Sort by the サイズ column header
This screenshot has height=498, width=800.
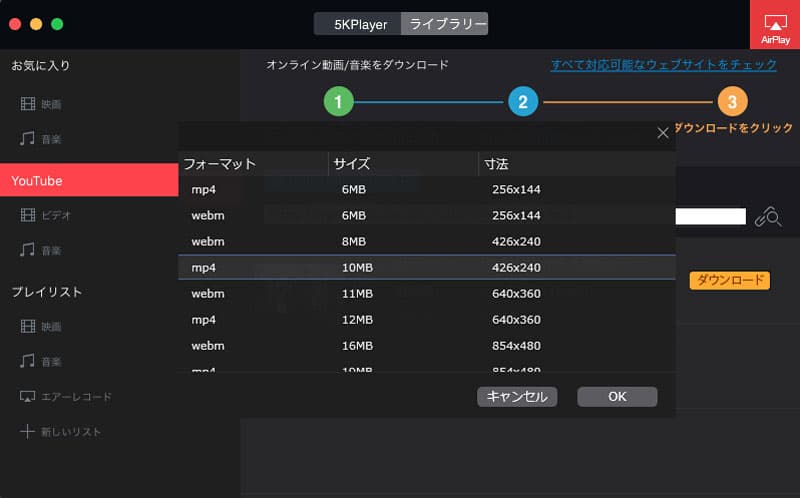(403, 164)
